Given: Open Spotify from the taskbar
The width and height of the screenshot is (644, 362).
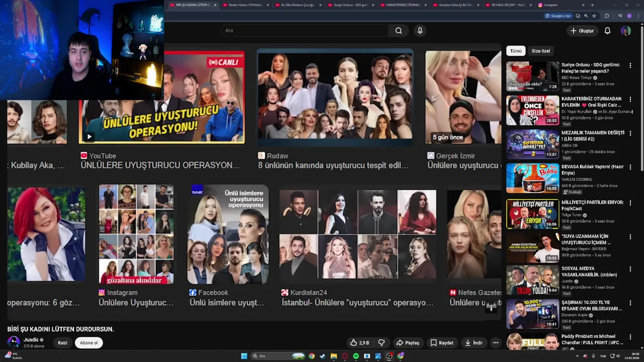Looking at the screenshot, I should (356, 356).
